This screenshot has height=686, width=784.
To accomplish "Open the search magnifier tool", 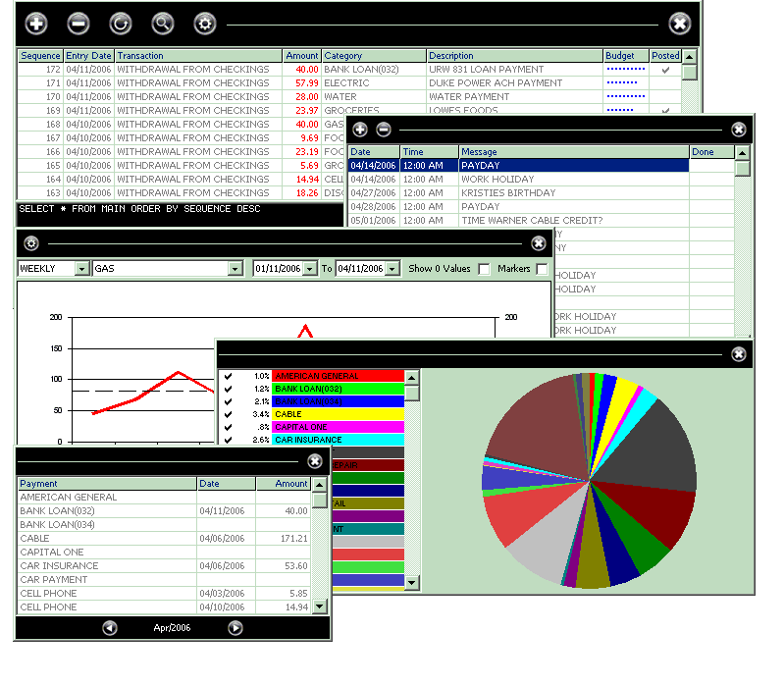I will [x=162, y=24].
